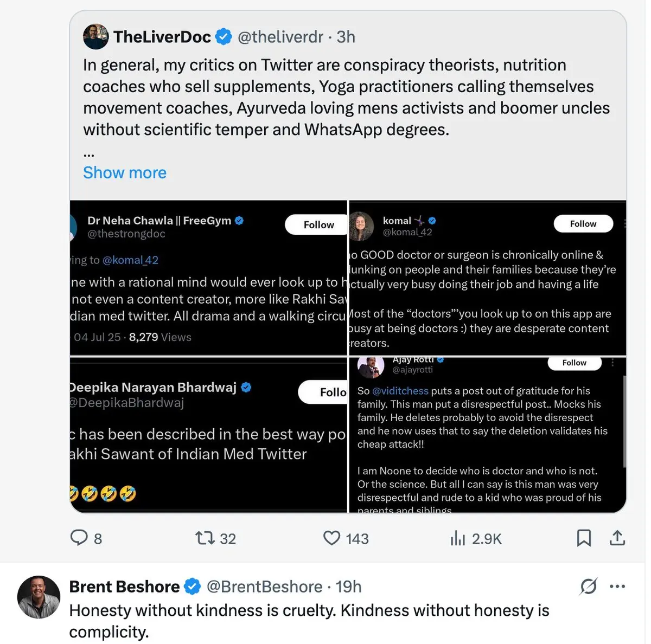The image size is (651, 644).
Task: Follow komal in the screenshot
Action: point(583,223)
